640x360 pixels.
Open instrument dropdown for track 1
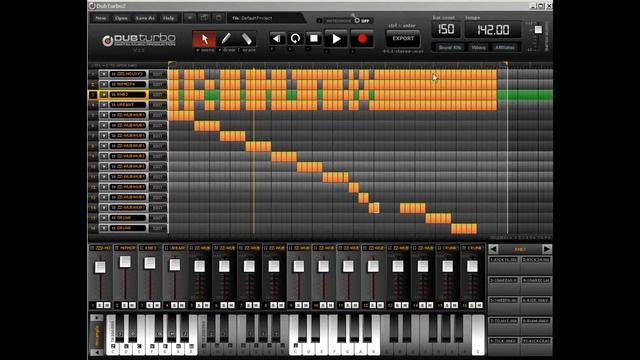(104, 74)
